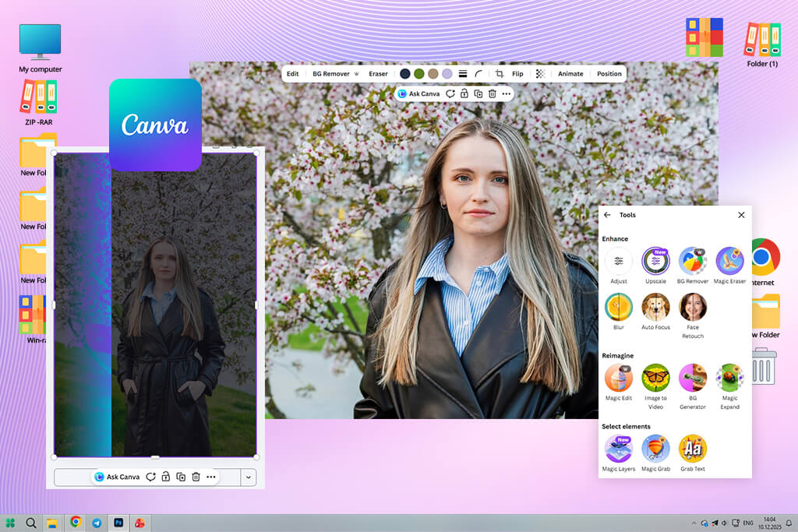Screen dimensions: 798x532
Task: Pick the tan color swatch
Action: [x=433, y=74]
